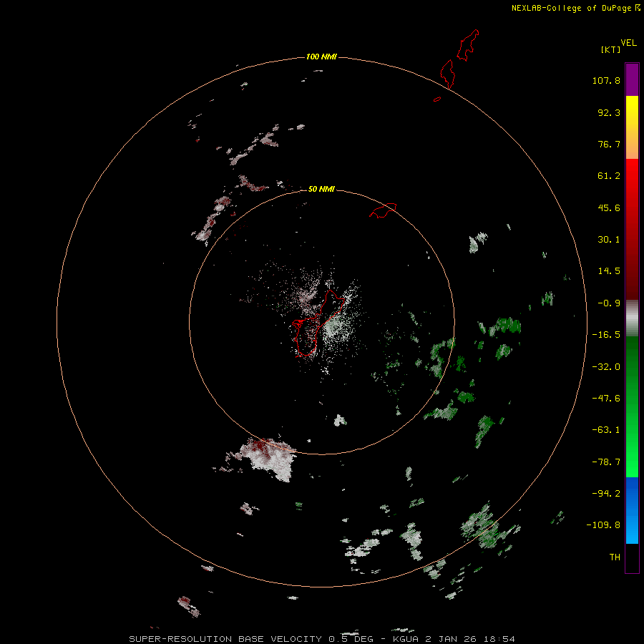
Task: Click the 76.7 legend value
Action: click(x=609, y=144)
